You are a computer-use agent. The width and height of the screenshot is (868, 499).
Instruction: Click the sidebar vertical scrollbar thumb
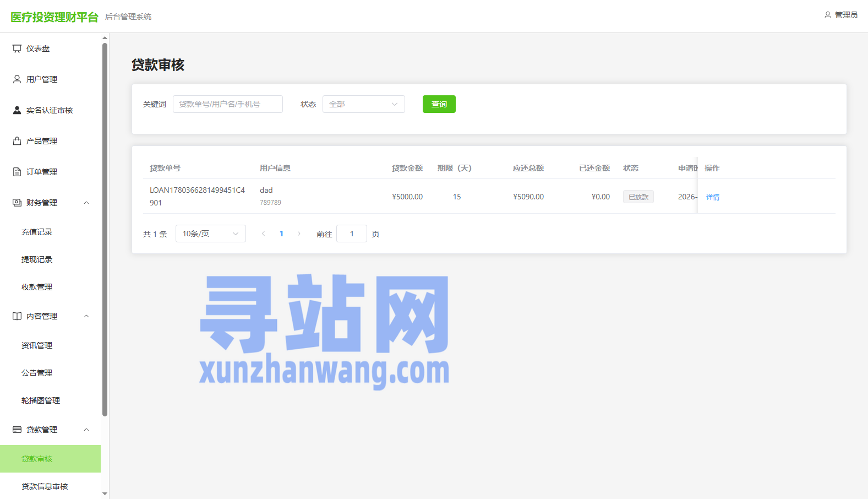[105, 230]
